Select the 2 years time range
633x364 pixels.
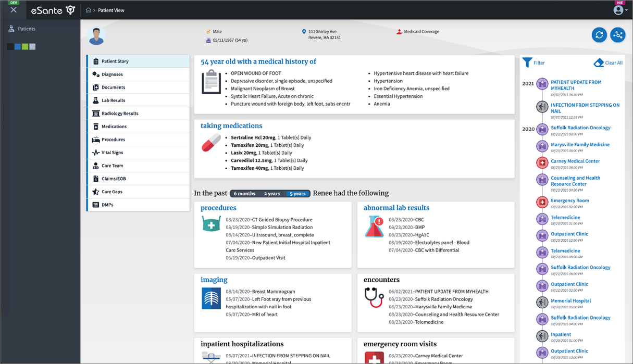(x=272, y=194)
